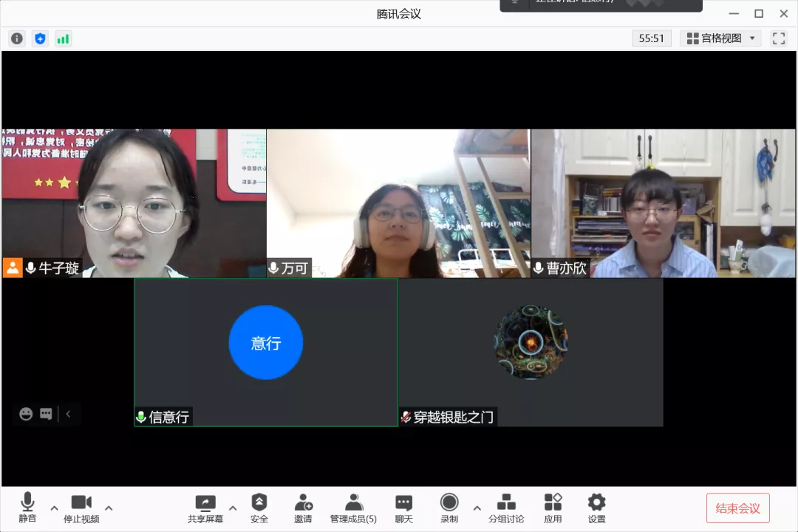
Task: Open meeting info icon
Action: [17, 38]
